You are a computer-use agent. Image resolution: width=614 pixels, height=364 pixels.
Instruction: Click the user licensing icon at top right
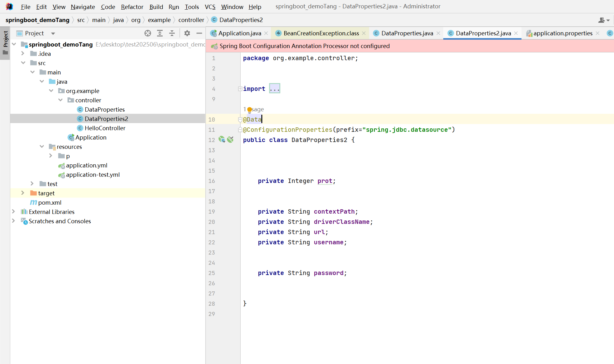click(602, 20)
